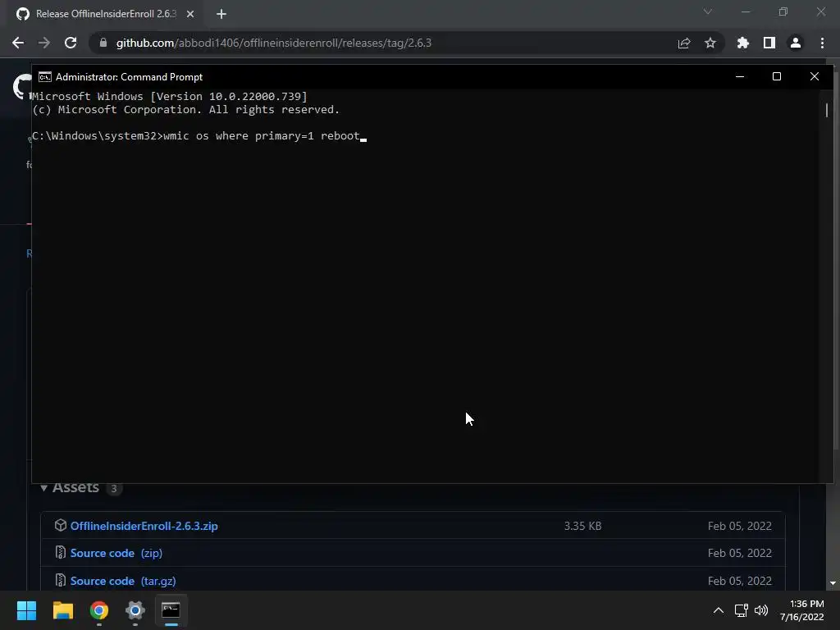Minimize the Command Prompt window
The width and height of the screenshot is (840, 630).
point(740,76)
